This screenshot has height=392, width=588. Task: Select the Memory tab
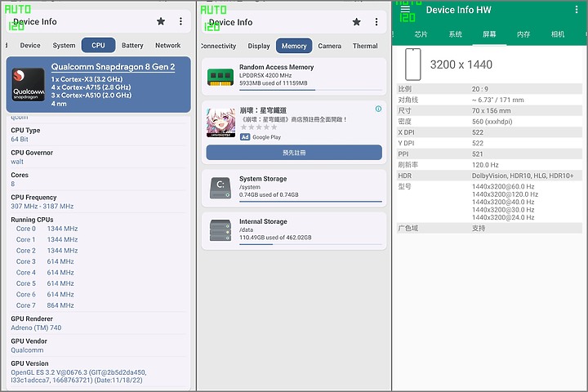click(x=294, y=46)
